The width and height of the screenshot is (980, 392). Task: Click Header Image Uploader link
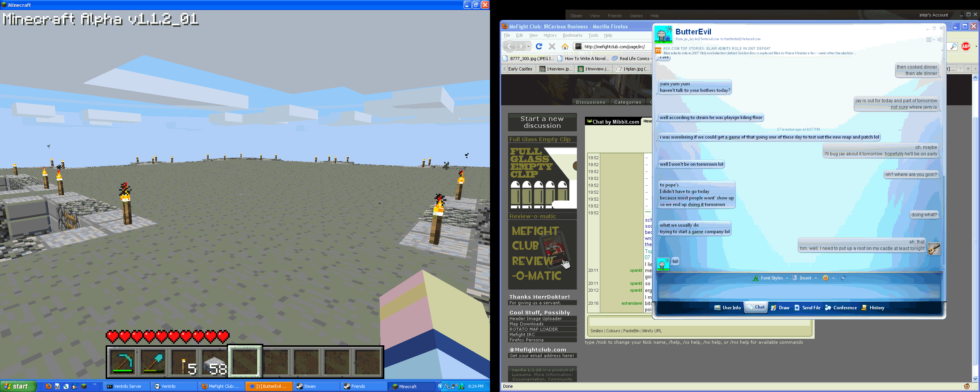(536, 318)
